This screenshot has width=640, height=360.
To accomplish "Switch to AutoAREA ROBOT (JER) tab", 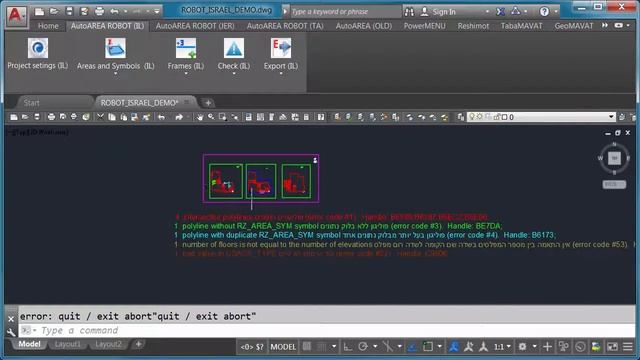I will tap(195, 26).
